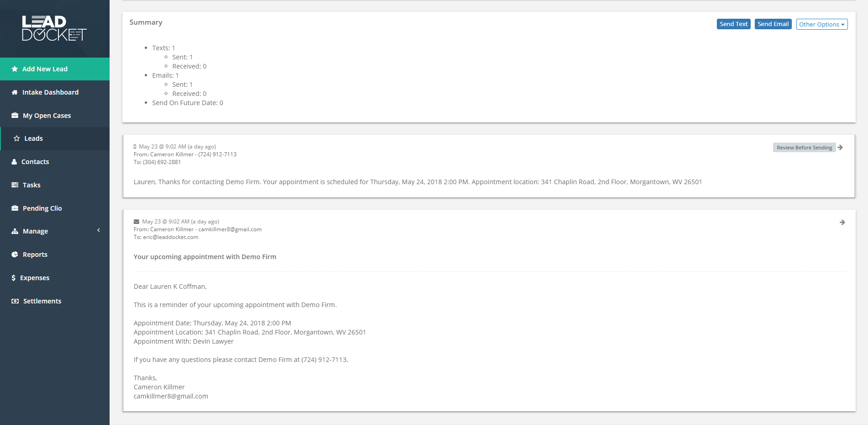This screenshot has height=425, width=868.
Task: Click the email subject Your upcoming appointment
Action: (x=205, y=257)
